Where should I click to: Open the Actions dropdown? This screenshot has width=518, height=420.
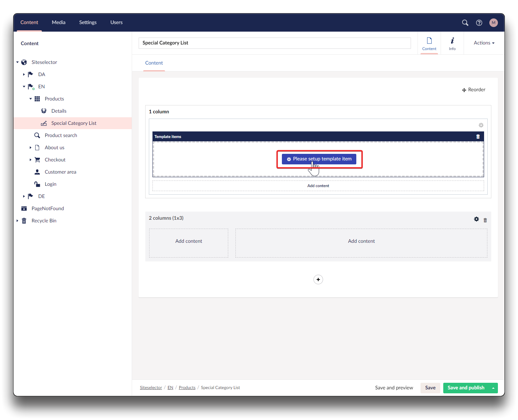(484, 43)
